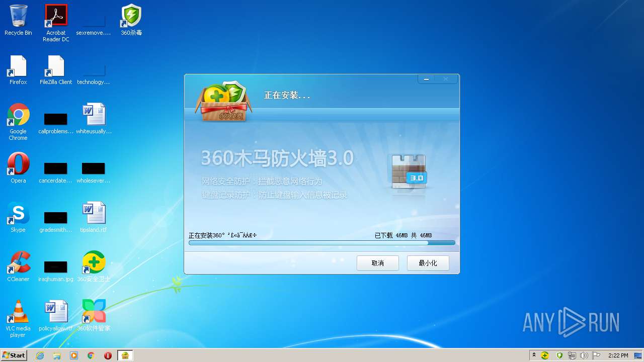Image resolution: width=644 pixels, height=362 pixels.
Task: Click the taskbar clock 2:22 PM
Action: [x=618, y=355]
